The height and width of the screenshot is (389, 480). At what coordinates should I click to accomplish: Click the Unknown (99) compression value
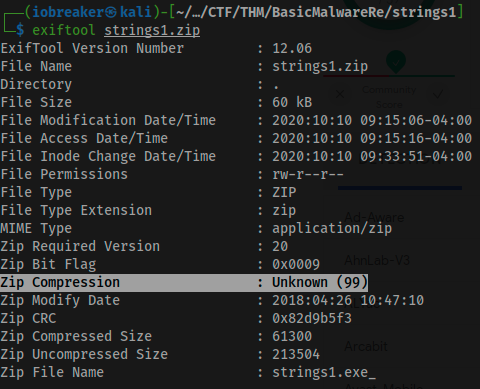point(320,283)
